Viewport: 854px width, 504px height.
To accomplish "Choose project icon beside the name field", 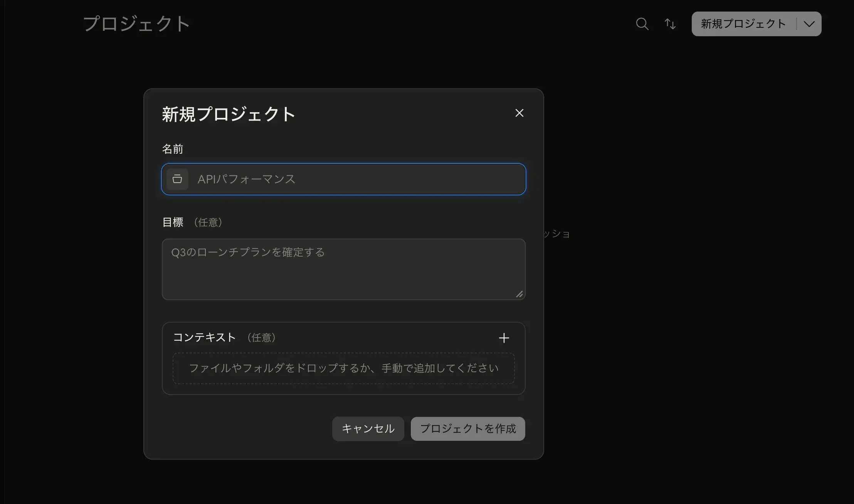I will (177, 179).
